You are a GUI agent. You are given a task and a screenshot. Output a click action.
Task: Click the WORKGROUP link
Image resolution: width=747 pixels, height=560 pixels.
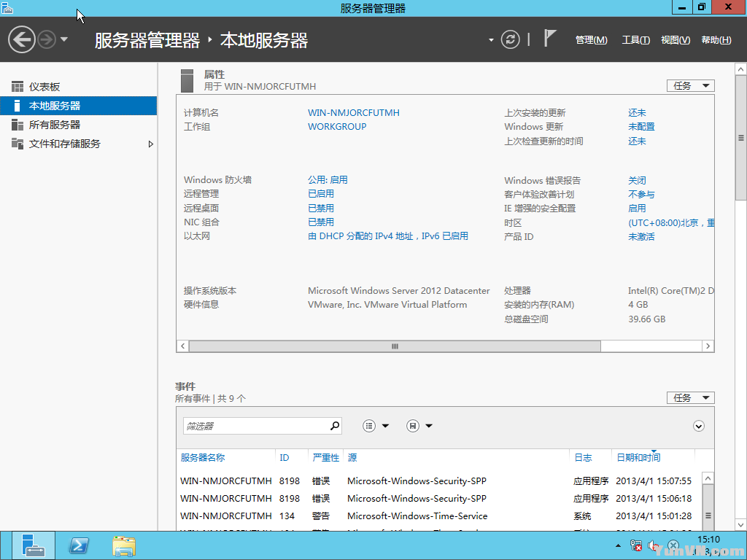pyautogui.click(x=337, y=127)
